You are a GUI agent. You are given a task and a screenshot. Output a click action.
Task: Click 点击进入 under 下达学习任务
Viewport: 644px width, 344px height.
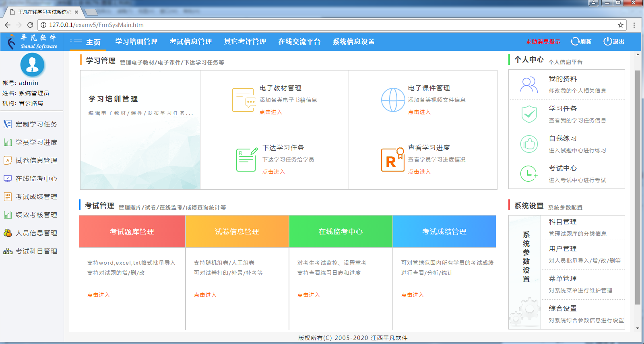[274, 172]
